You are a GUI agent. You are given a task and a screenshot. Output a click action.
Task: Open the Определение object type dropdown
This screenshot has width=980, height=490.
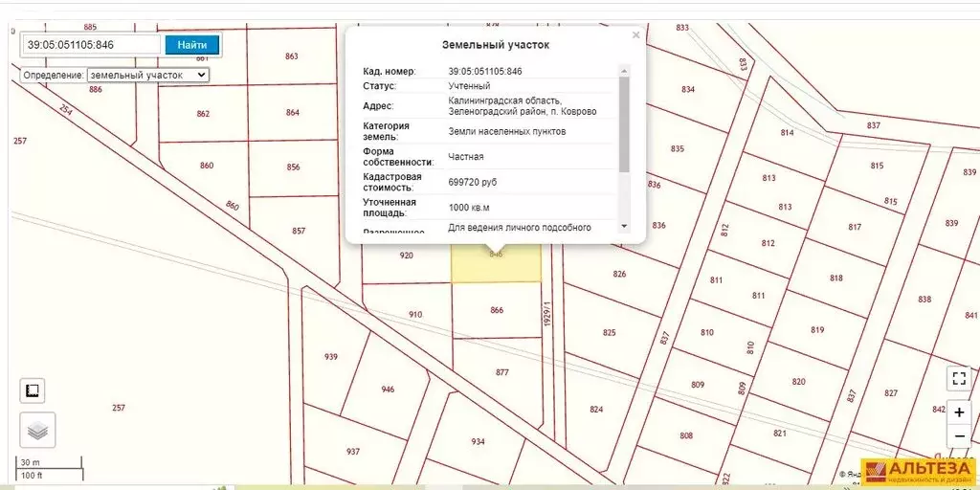pos(148,75)
